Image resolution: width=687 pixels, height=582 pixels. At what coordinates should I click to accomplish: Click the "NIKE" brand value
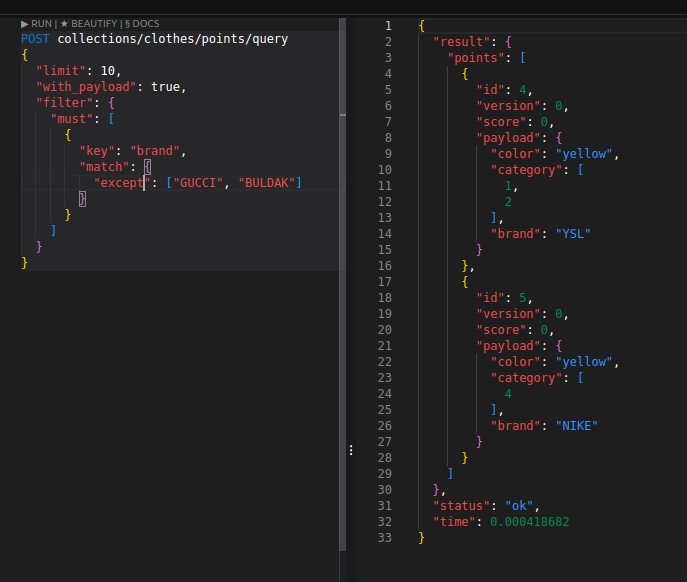click(576, 425)
